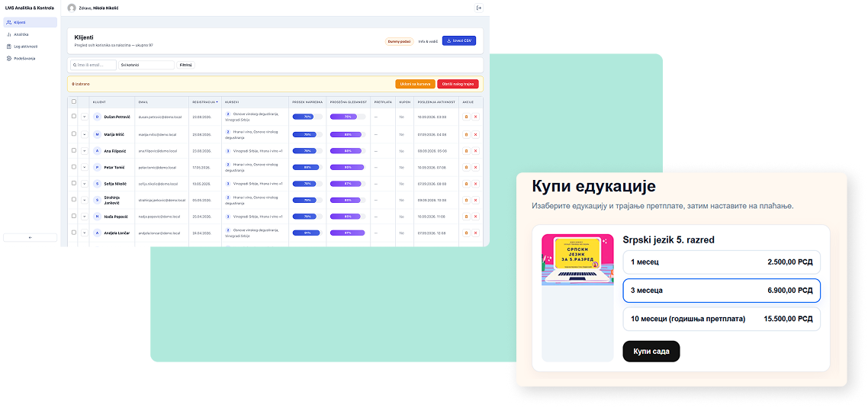The height and width of the screenshot is (408, 868).
Task: Expand the Nađa Popović row details
Action: 84,217
